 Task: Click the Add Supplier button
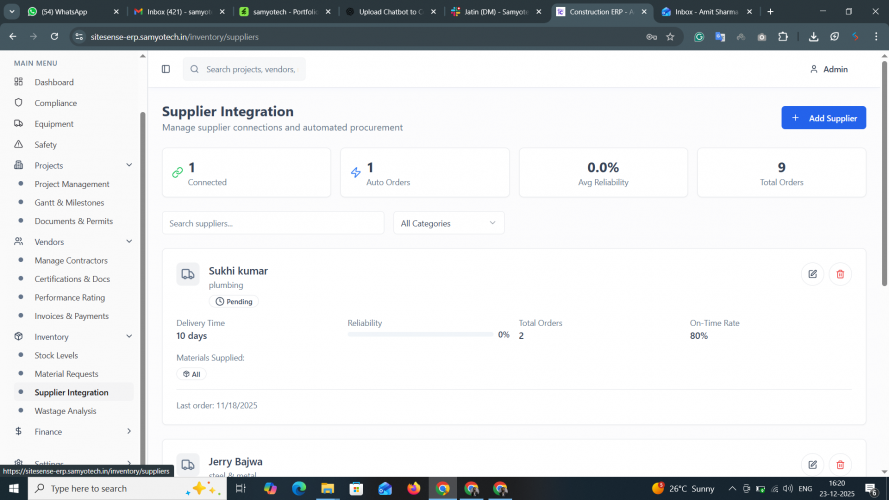pyautogui.click(x=823, y=118)
